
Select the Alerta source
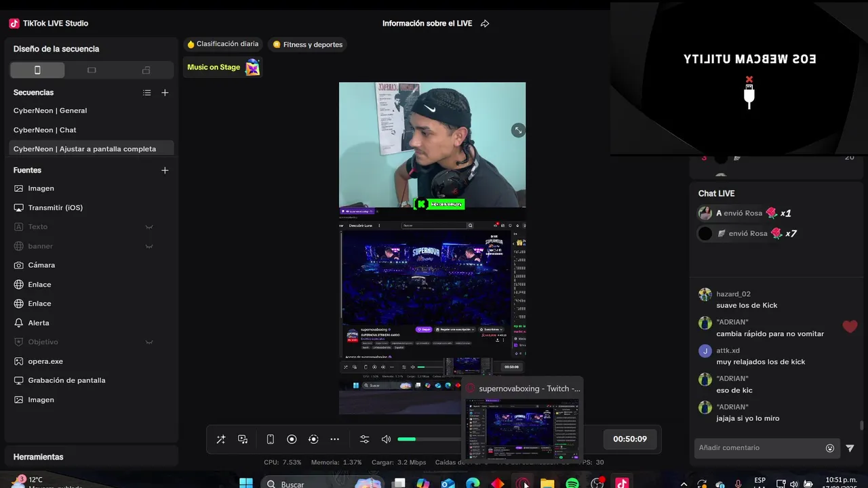92,323
